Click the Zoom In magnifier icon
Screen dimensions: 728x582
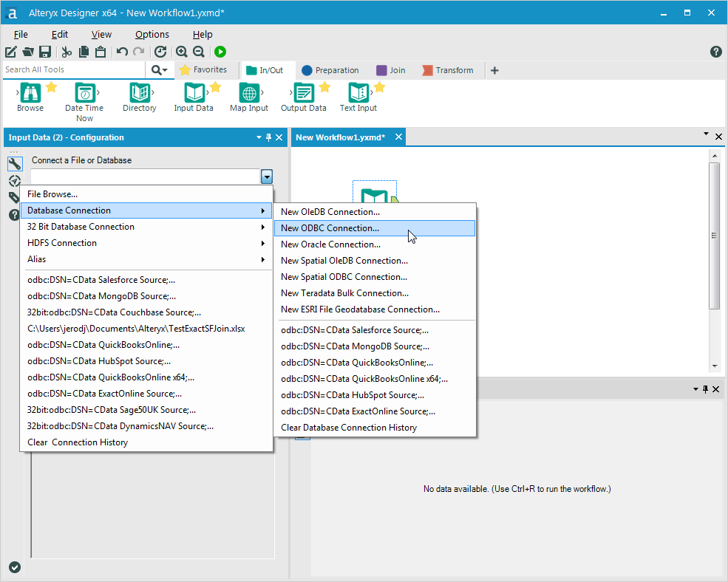[x=182, y=52]
